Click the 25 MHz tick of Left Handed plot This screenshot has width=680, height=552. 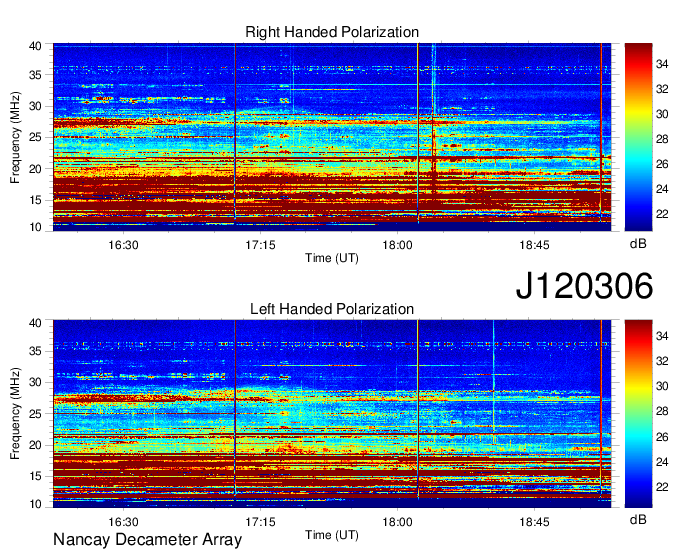coord(35,414)
